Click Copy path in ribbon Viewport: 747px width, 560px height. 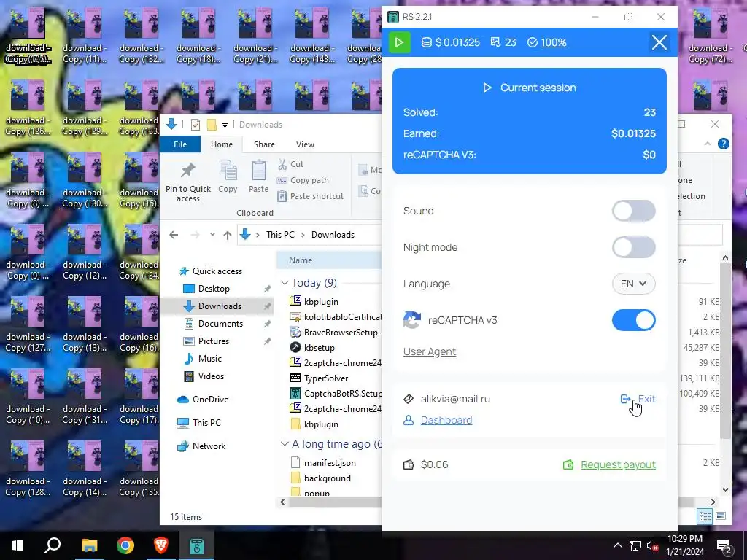303,181
